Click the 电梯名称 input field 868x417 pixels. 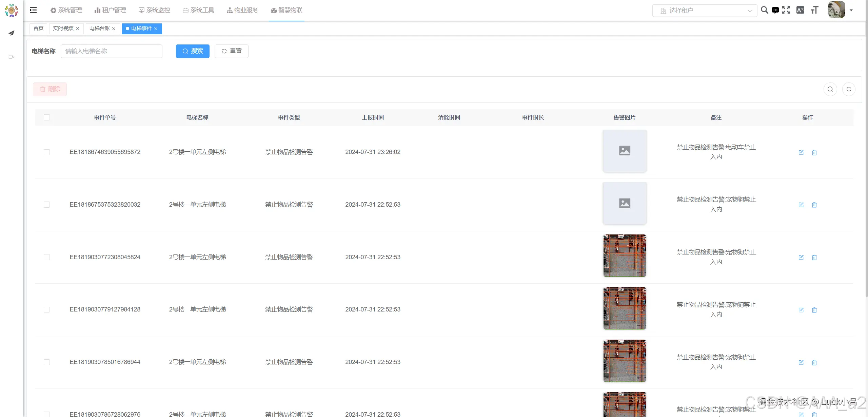111,51
